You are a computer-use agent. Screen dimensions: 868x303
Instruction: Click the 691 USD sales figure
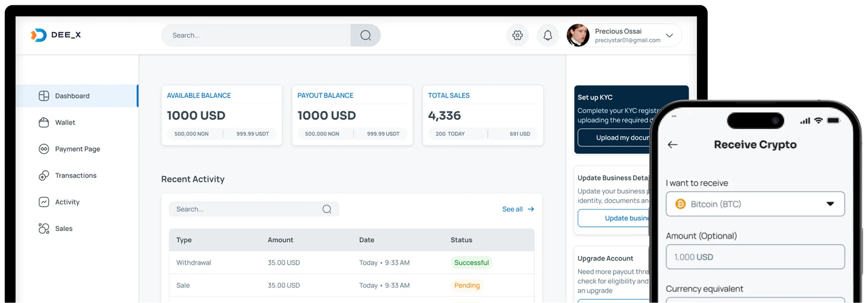pyautogui.click(x=520, y=134)
